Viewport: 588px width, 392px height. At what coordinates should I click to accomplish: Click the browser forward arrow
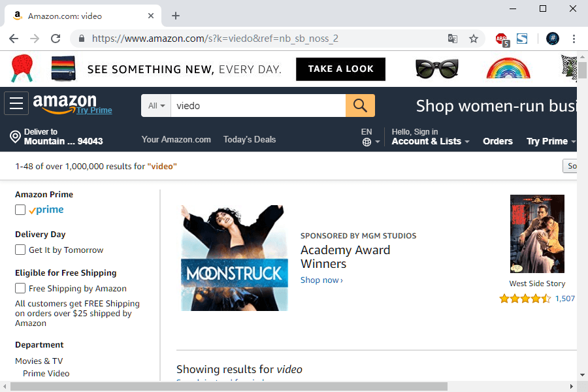[35, 39]
